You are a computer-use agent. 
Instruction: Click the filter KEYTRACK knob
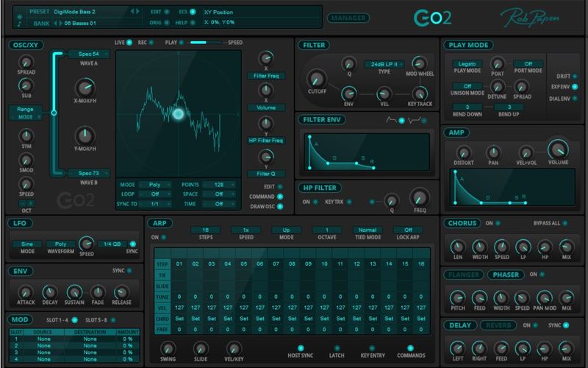[419, 93]
